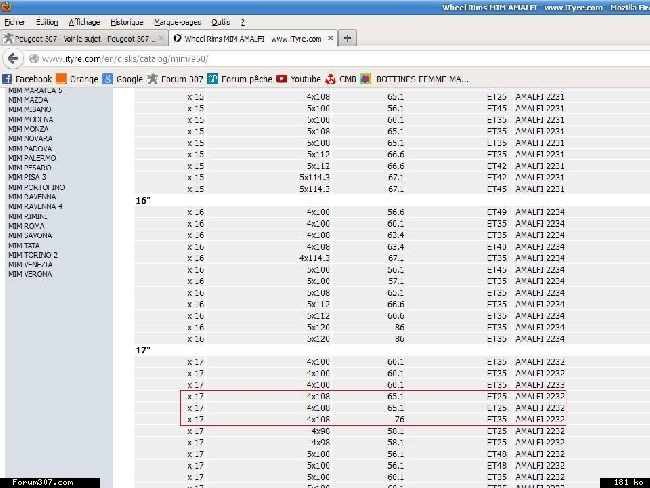Click the 76 hub bore cell
The image size is (650, 488).
pos(399,419)
